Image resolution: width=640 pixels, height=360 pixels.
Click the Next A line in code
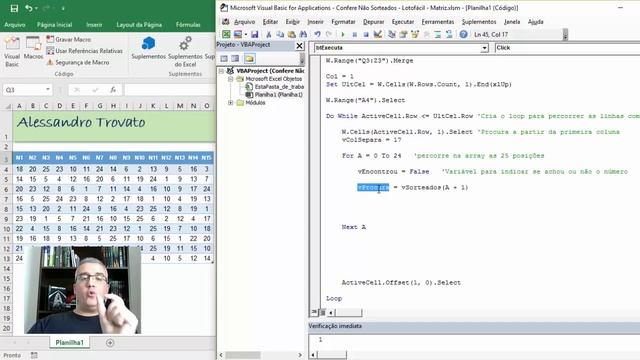(353, 227)
